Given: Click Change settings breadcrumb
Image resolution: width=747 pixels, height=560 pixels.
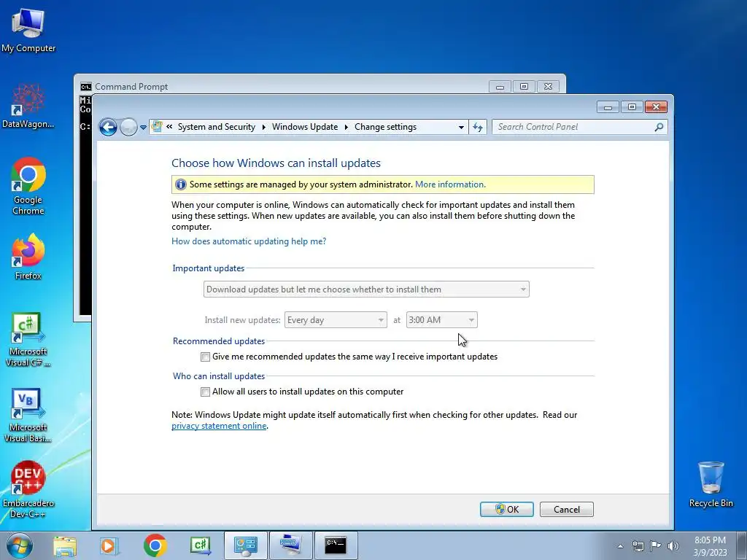Looking at the screenshot, I should coord(385,127).
